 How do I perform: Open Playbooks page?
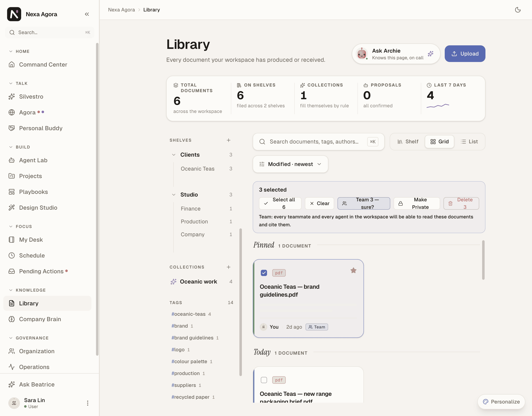[x=47, y=192]
